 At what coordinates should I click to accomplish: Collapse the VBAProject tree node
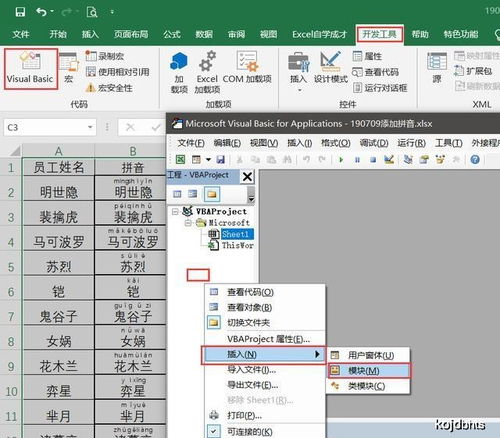tap(175, 212)
